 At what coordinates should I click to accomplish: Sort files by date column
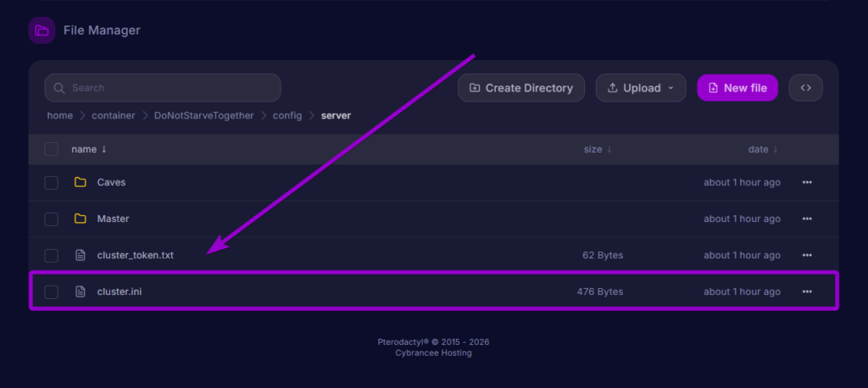click(x=763, y=149)
